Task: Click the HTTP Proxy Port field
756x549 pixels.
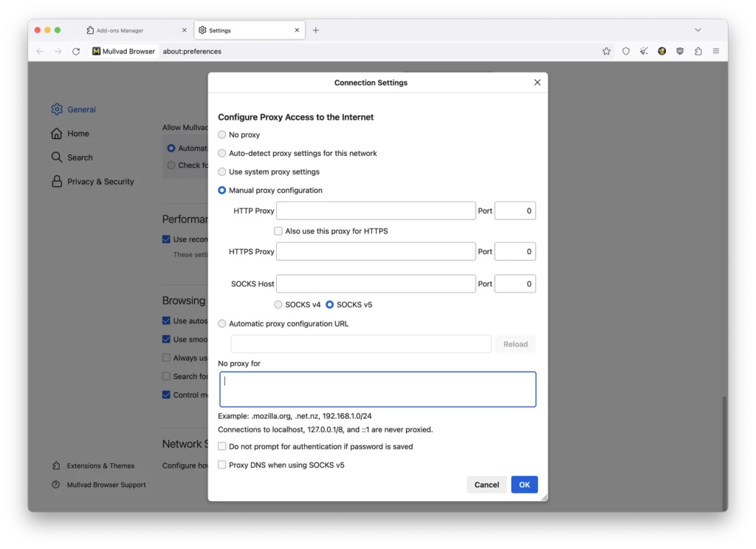Action: point(515,211)
